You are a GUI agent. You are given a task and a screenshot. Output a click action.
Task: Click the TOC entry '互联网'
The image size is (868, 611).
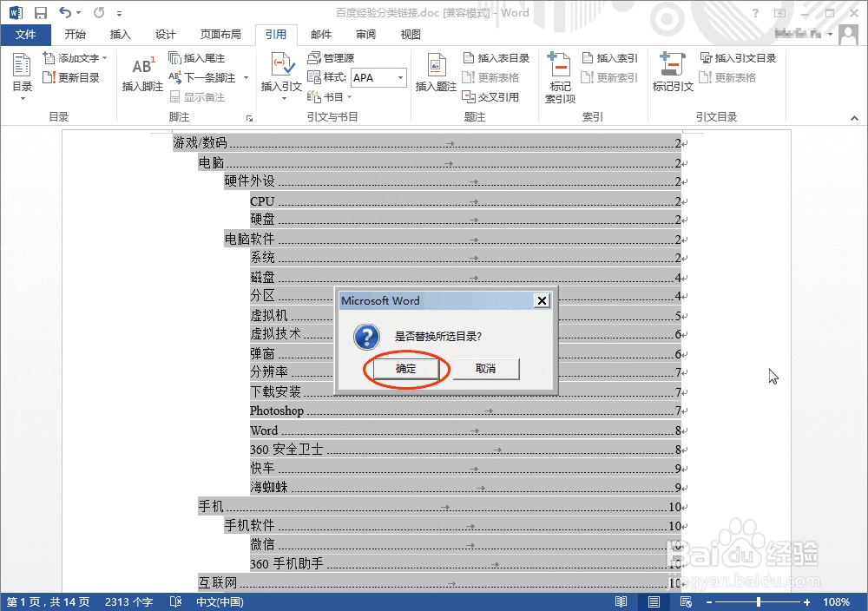coord(218,582)
